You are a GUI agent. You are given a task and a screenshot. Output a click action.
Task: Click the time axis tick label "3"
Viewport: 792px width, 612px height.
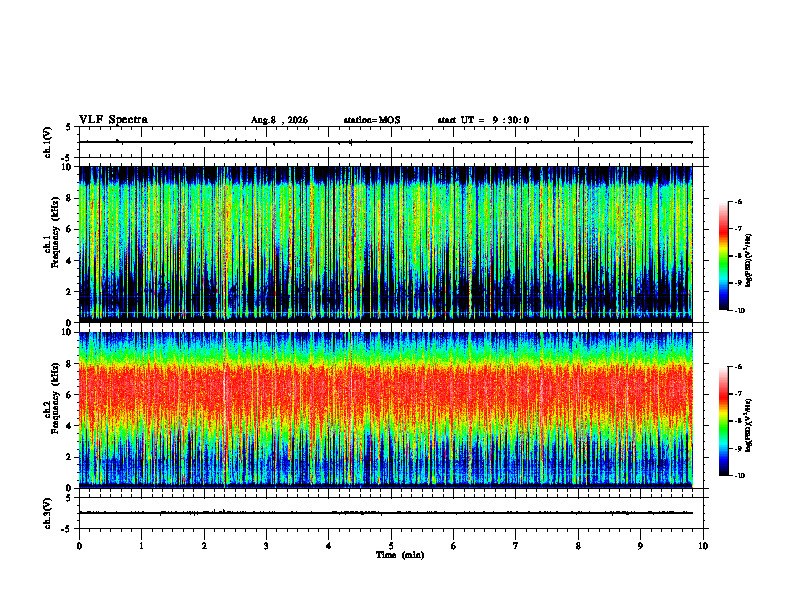266,546
